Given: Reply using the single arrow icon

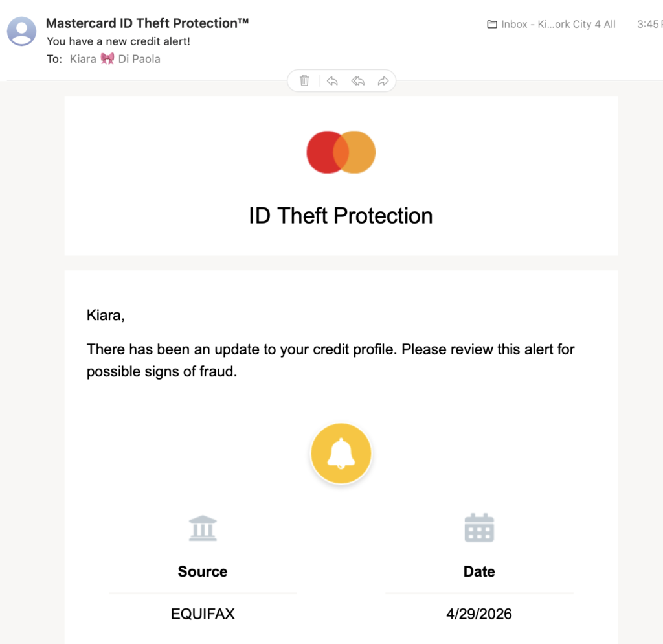Looking at the screenshot, I should click(x=332, y=81).
